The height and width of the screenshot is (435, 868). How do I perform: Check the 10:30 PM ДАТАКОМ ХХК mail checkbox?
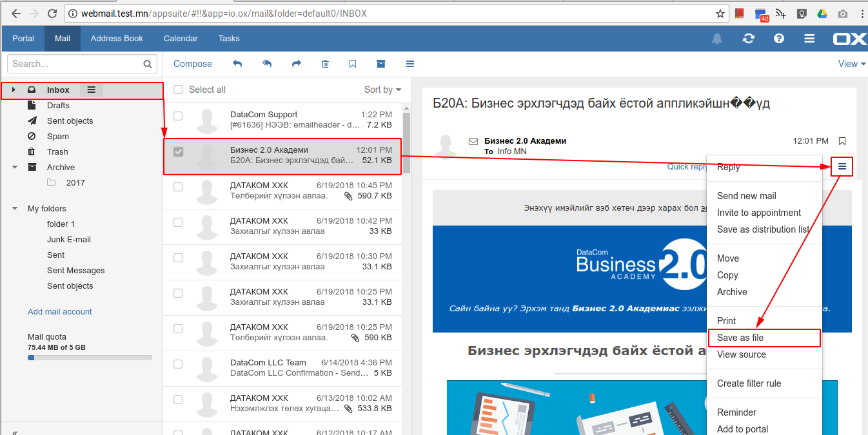coord(178,258)
